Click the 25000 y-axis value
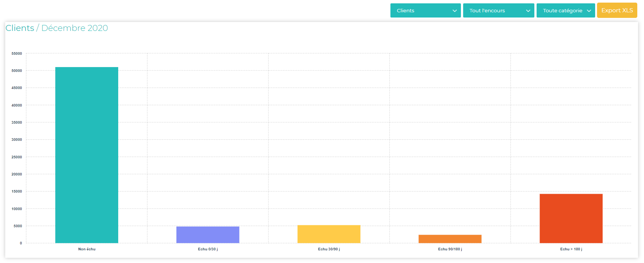 (x=17, y=157)
